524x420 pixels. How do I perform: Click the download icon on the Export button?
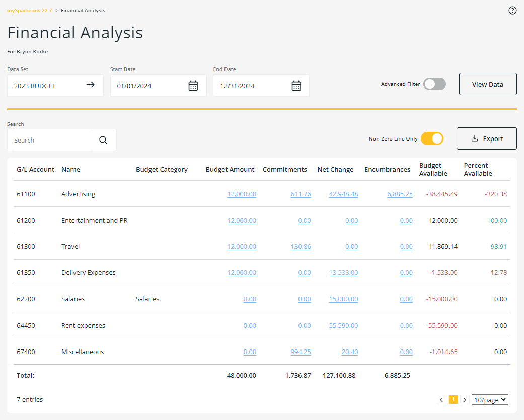[475, 138]
